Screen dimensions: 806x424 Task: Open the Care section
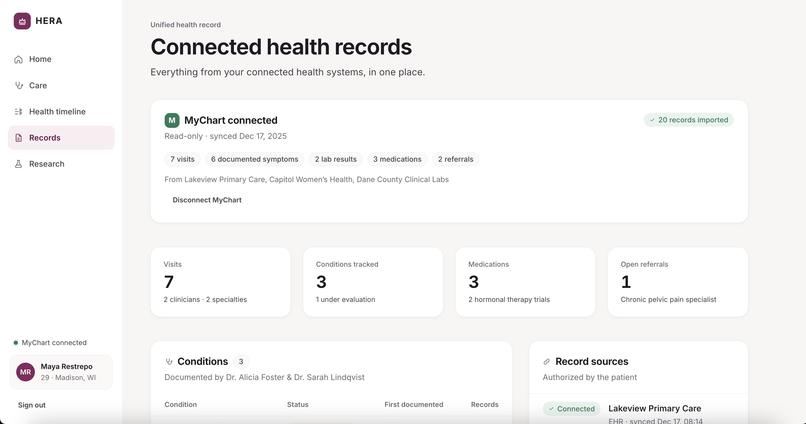click(x=61, y=86)
